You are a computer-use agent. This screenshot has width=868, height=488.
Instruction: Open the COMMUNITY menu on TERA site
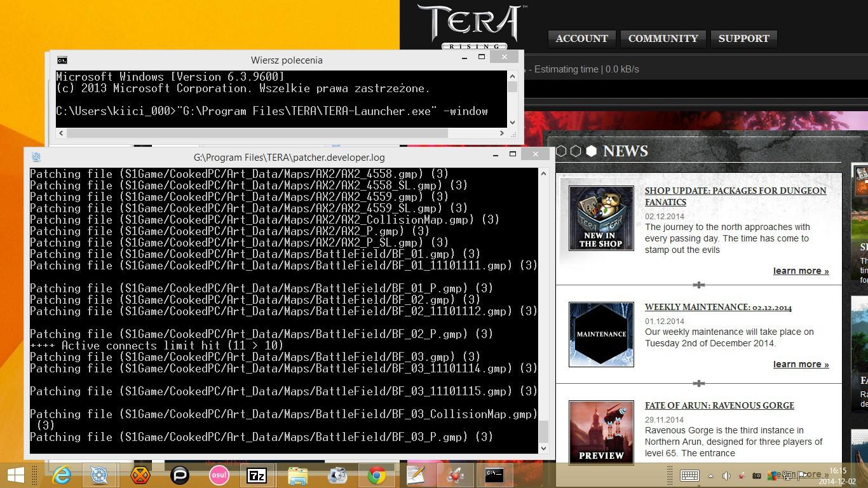(x=663, y=38)
